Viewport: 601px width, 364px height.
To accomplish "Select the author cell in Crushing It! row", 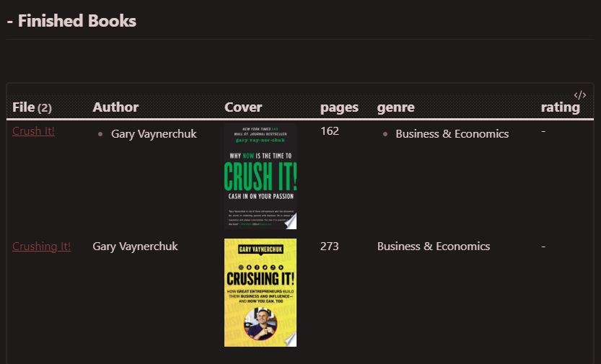I will (135, 247).
